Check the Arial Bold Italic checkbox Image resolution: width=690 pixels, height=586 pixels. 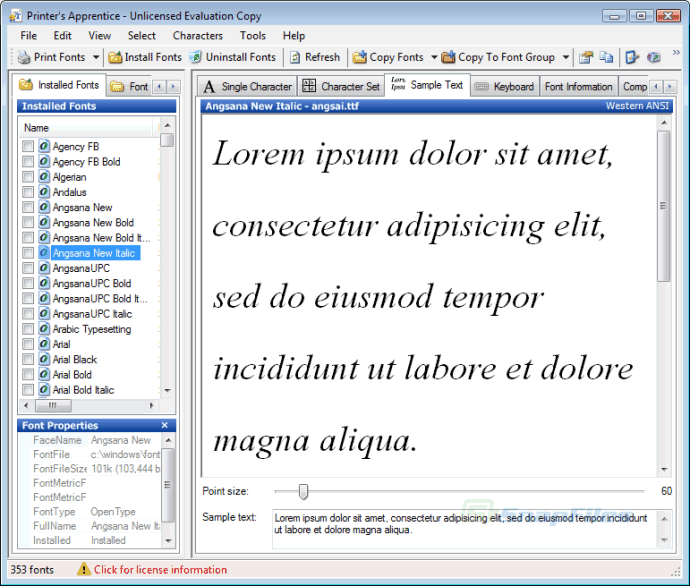click(x=28, y=389)
